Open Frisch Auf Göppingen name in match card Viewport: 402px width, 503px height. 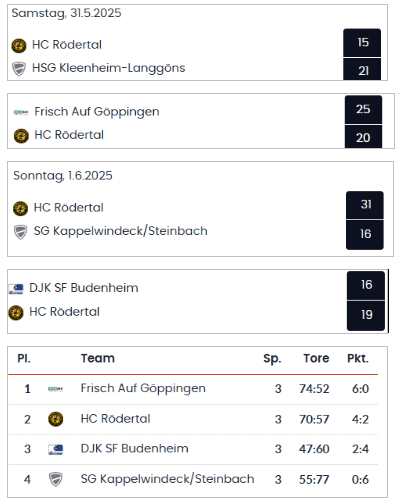97,112
